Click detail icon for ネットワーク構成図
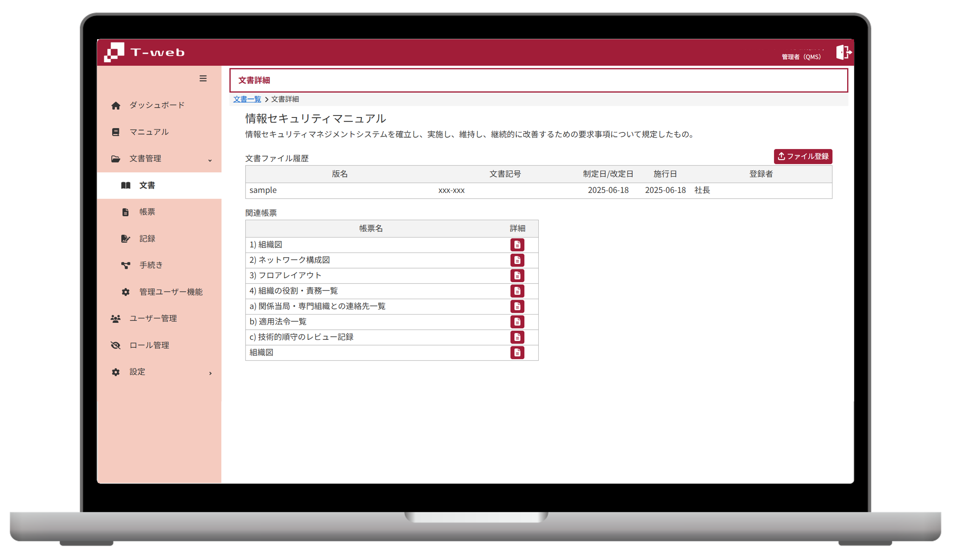Screen dimensions: 953x560 click(518, 260)
